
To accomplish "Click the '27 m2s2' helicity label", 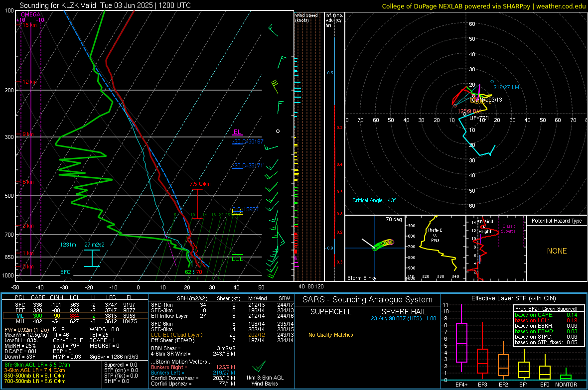I will 95,245.
